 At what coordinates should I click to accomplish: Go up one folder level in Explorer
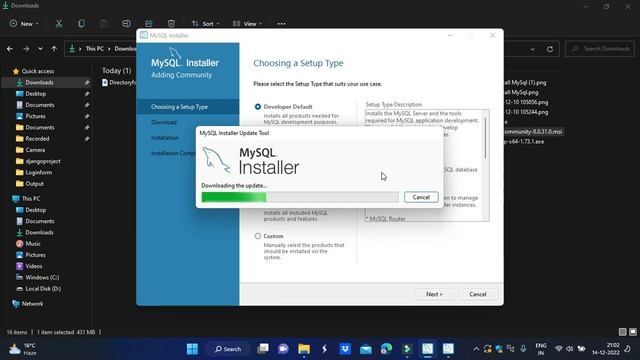coord(54,49)
